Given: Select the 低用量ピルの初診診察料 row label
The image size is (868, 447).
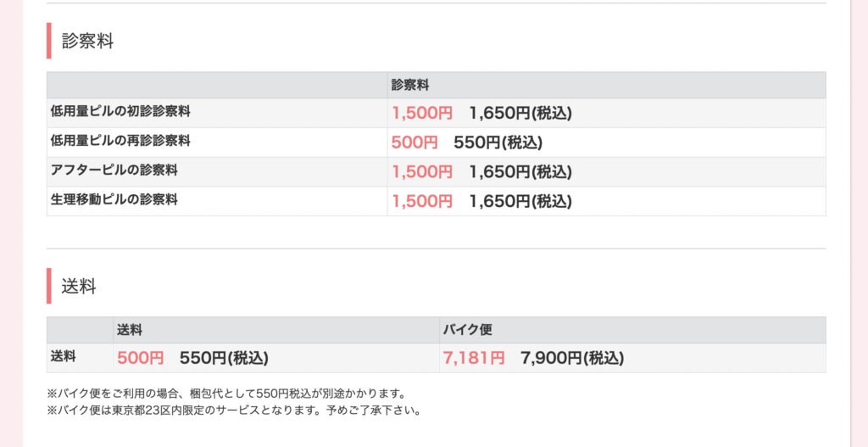Looking at the screenshot, I should click(120, 111).
